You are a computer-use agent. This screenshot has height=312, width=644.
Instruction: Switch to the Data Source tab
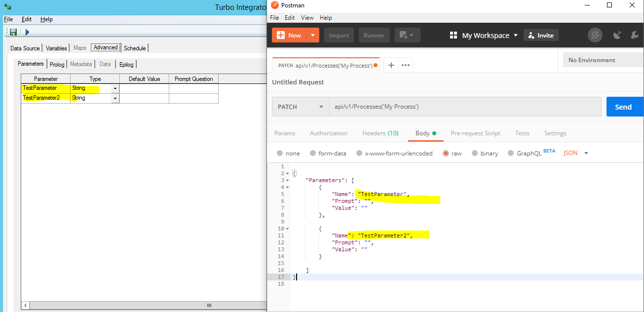point(25,48)
